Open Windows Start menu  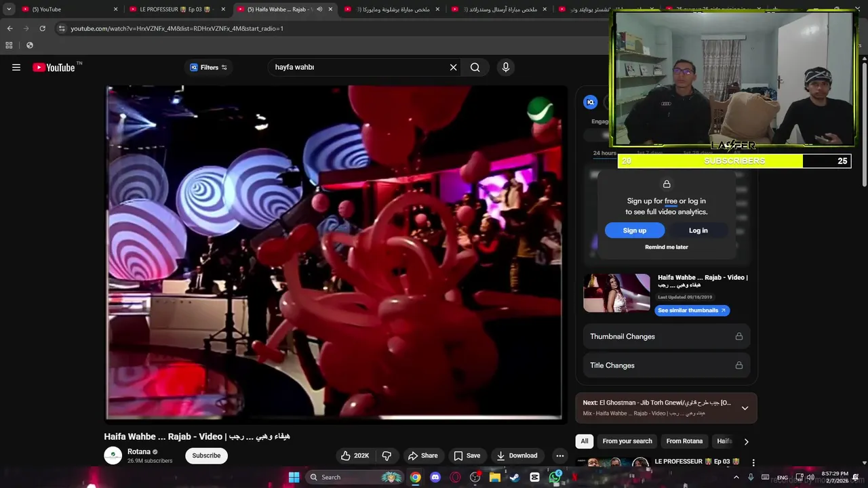(x=294, y=477)
